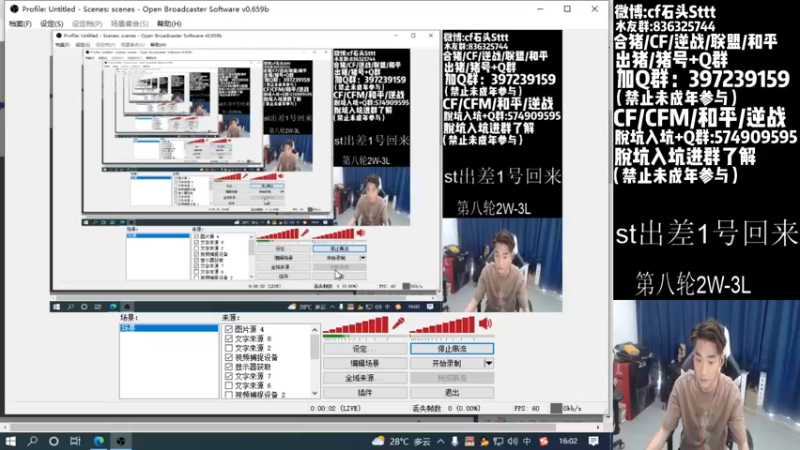Open the 帮助(H) menu
800x450 pixels.
169,23
